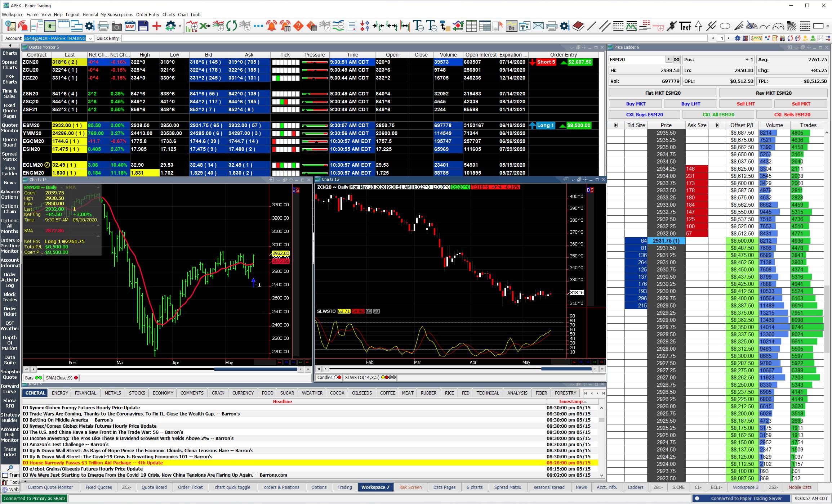Select the Text drawing tool
832x504 pixels.
(685, 26)
